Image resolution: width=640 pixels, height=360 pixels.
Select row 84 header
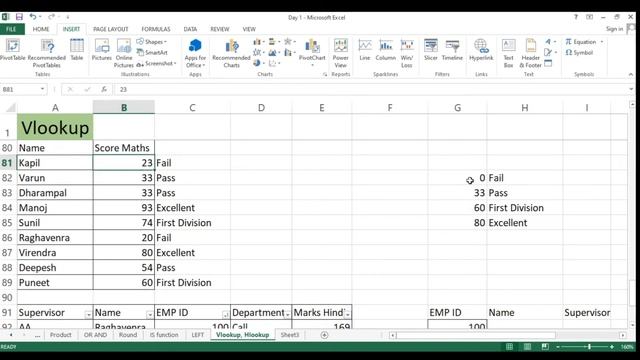tap(7, 208)
